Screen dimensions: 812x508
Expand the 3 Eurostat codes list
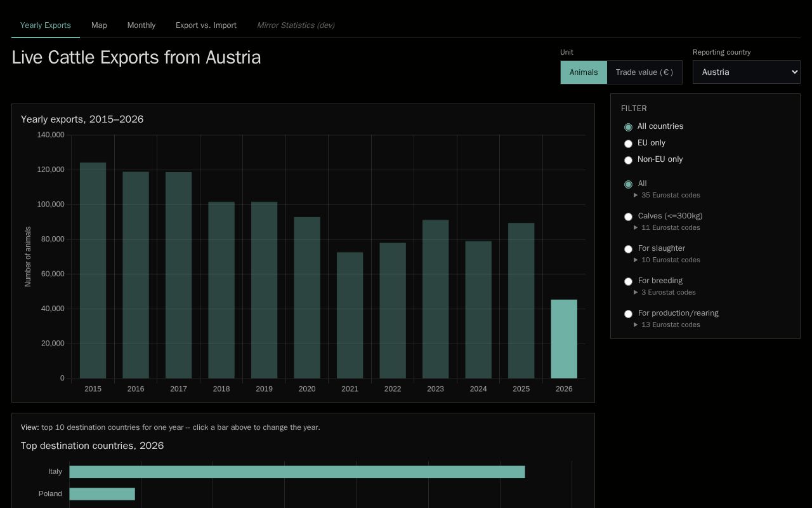coord(665,292)
